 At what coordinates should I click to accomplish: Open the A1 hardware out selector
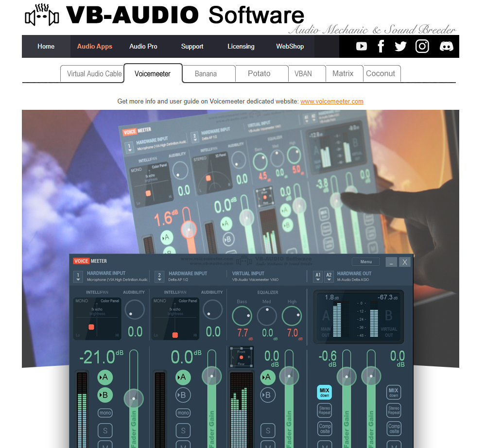(x=318, y=276)
